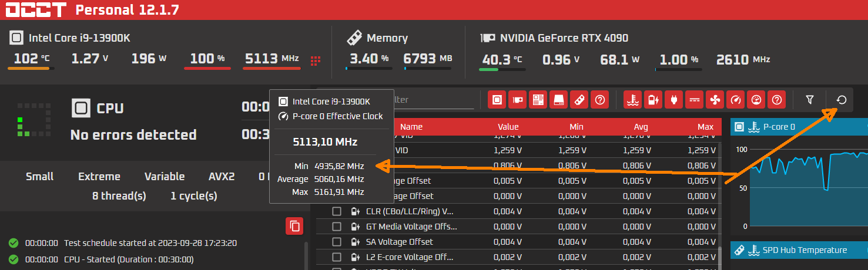Check the CLR (CBo/LLC/Ring) voltage checkbox
The width and height of the screenshot is (868, 270).
(337, 211)
